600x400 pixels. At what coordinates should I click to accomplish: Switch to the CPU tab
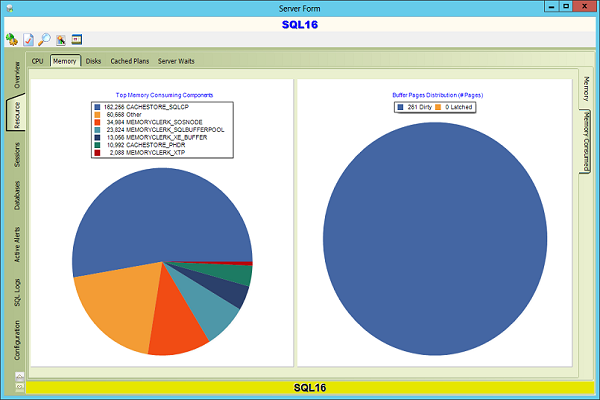pyautogui.click(x=38, y=61)
